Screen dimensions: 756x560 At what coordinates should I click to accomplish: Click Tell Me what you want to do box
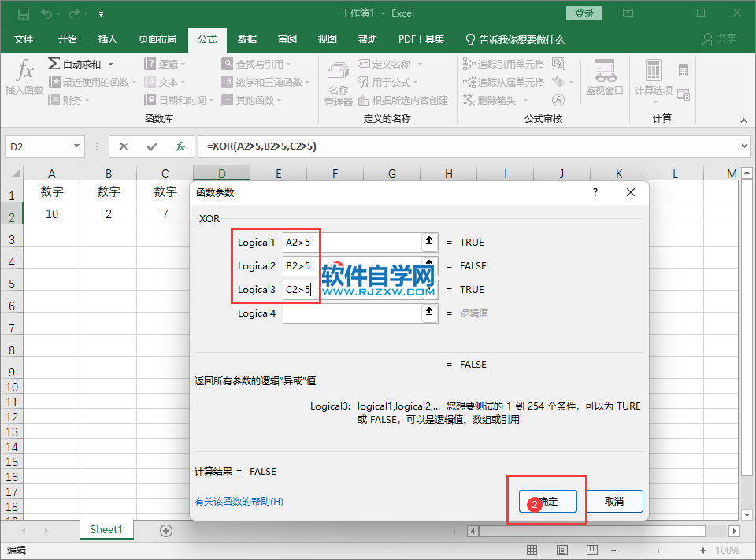tap(515, 39)
